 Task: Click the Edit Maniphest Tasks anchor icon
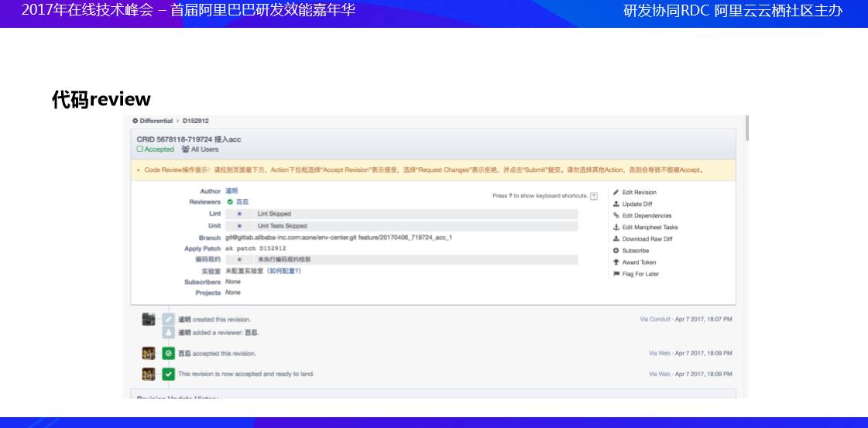point(616,228)
